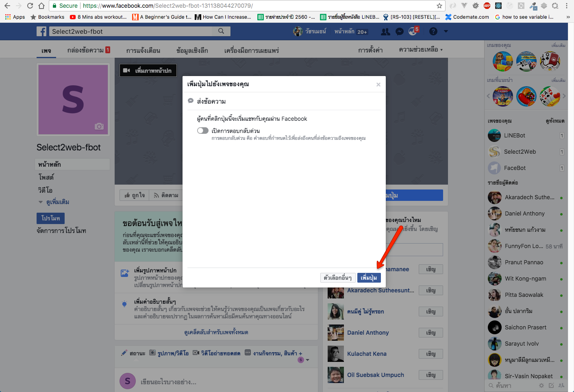Click จัดการการโปรโมท link

(x=61, y=231)
